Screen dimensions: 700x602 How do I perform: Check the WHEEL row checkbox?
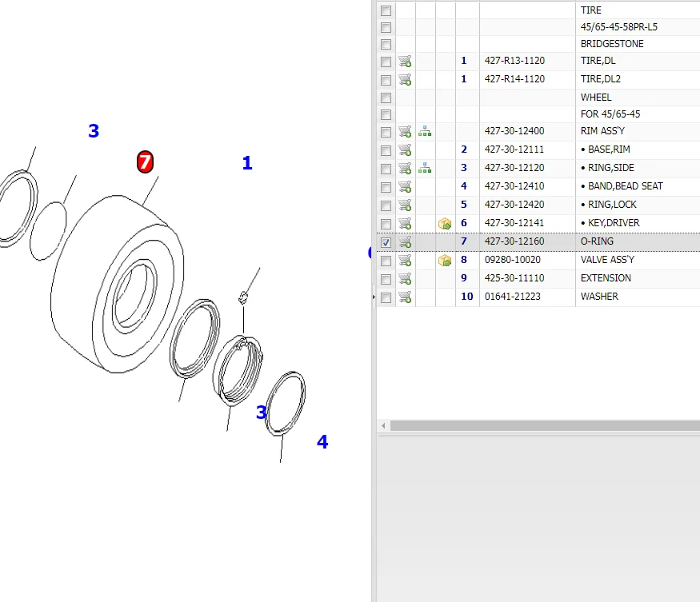(x=386, y=98)
